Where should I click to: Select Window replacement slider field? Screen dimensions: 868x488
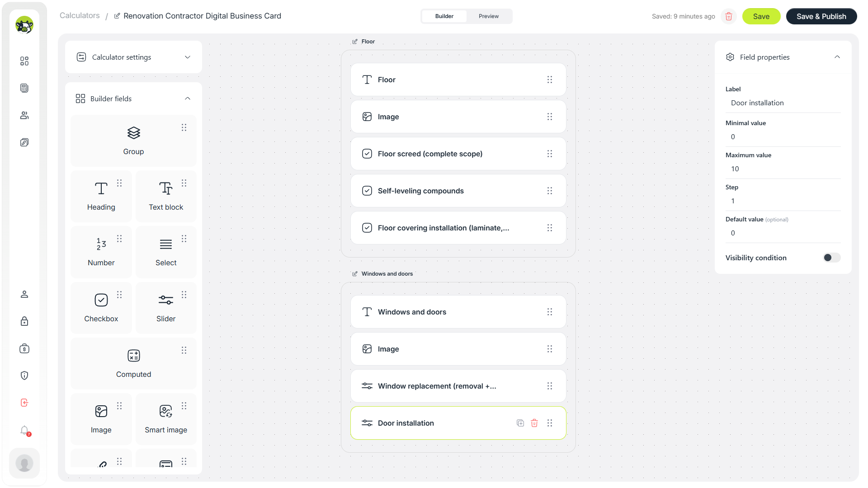(458, 386)
